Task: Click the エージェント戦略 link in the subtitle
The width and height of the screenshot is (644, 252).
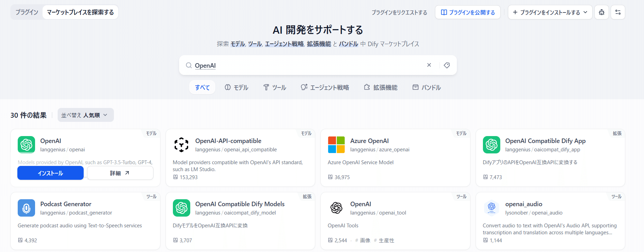Action: (x=284, y=44)
